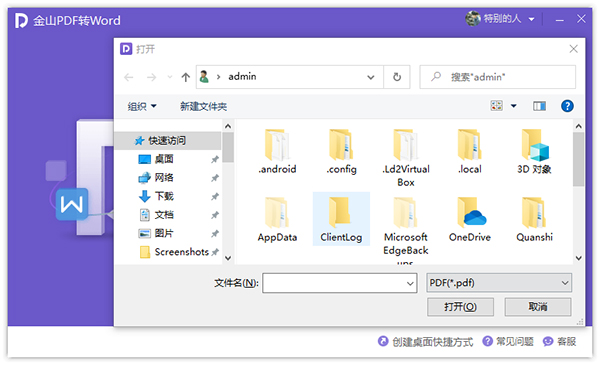Click the 搜索"admin" search box
This screenshot has width=600, height=365.
click(x=497, y=77)
